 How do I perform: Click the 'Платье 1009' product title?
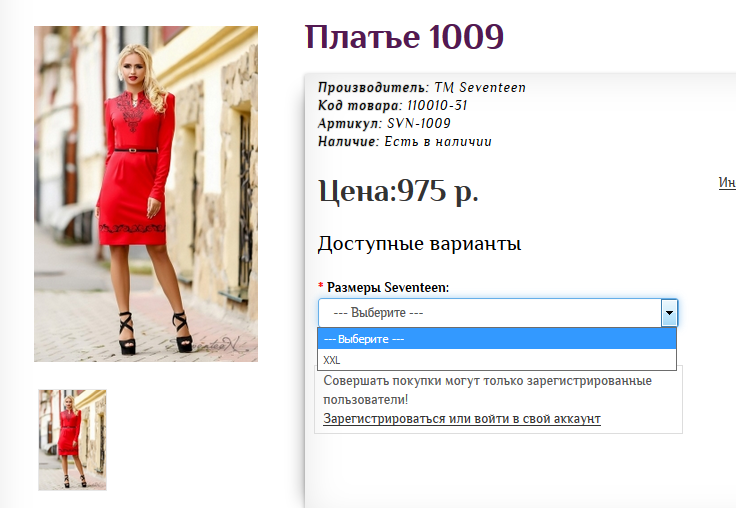point(404,38)
